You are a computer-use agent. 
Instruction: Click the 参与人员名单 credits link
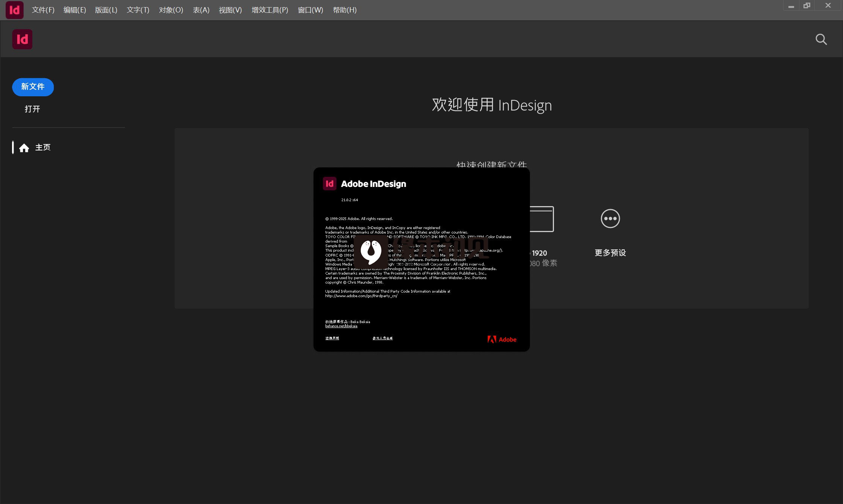[382, 338]
